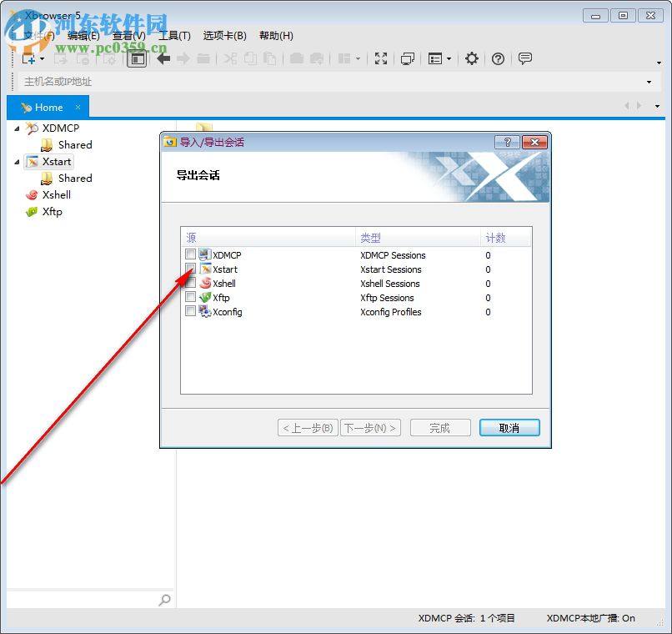
Task: Enable the Xshell sessions checkbox
Action: pos(190,283)
